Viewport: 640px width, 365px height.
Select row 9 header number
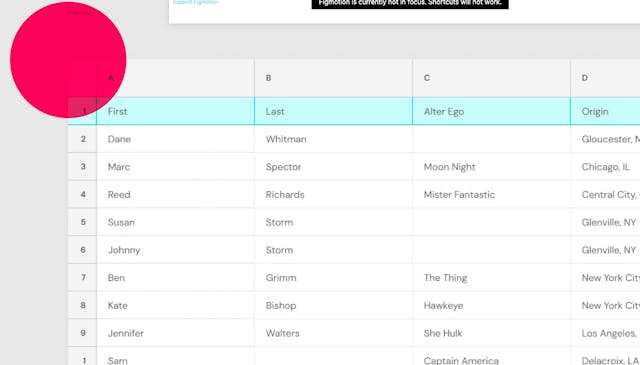82,333
